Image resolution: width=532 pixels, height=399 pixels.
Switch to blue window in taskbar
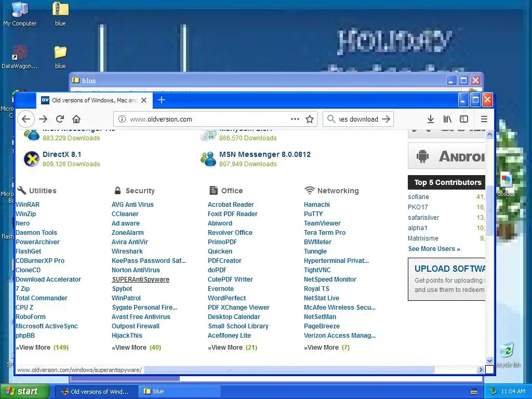(x=179, y=391)
